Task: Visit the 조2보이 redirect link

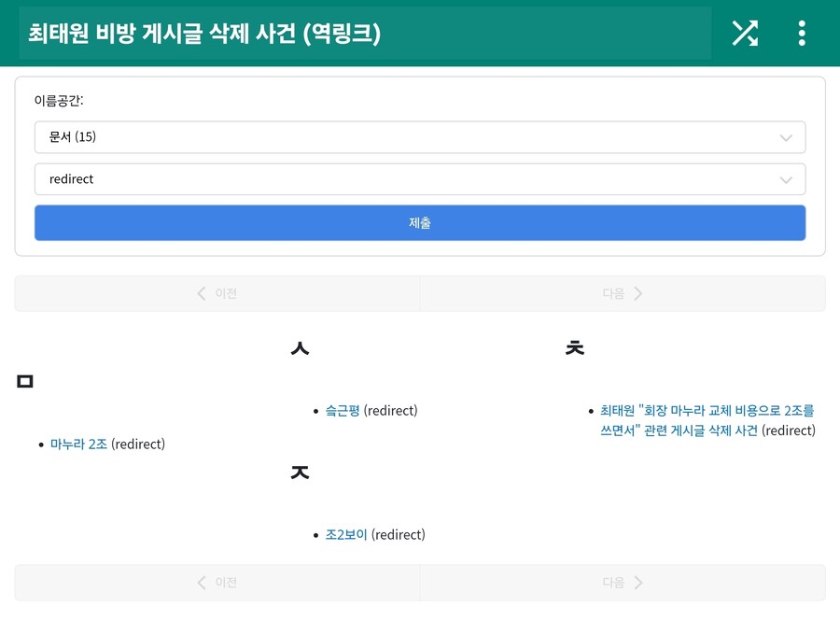Action: coord(344,534)
